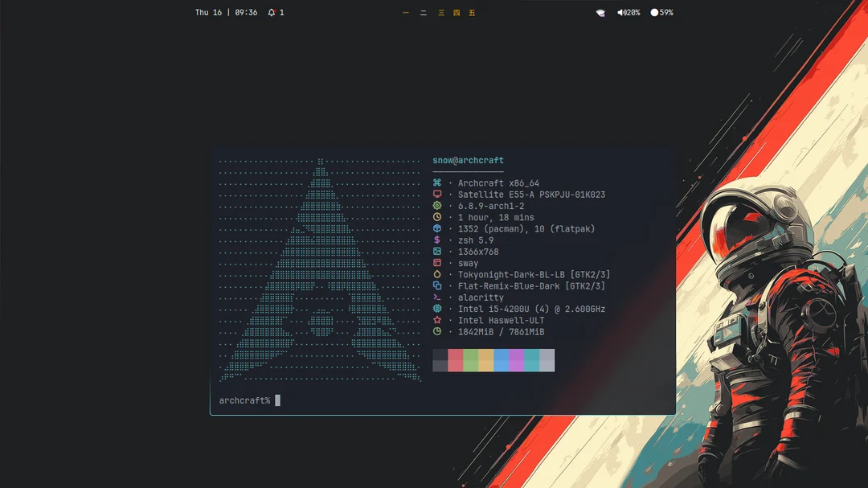This screenshot has height=488, width=868.
Task: Switch to workspace 三
Action: (x=440, y=13)
